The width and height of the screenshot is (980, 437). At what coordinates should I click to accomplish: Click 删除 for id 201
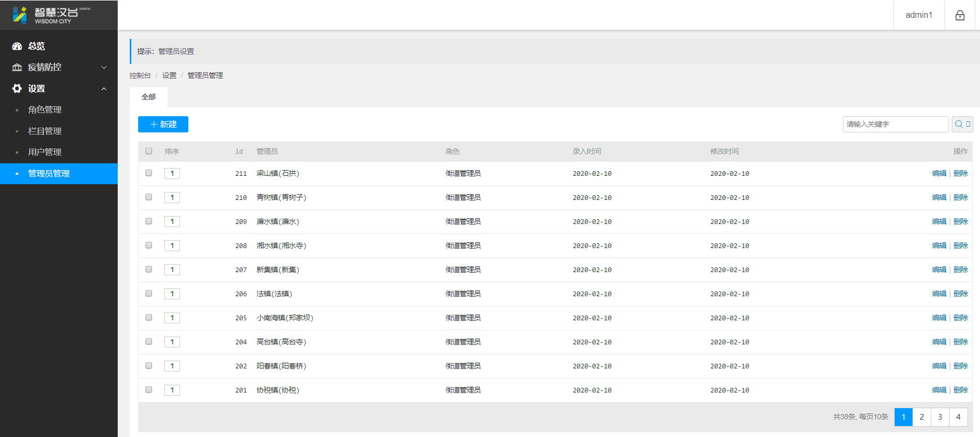pos(961,390)
